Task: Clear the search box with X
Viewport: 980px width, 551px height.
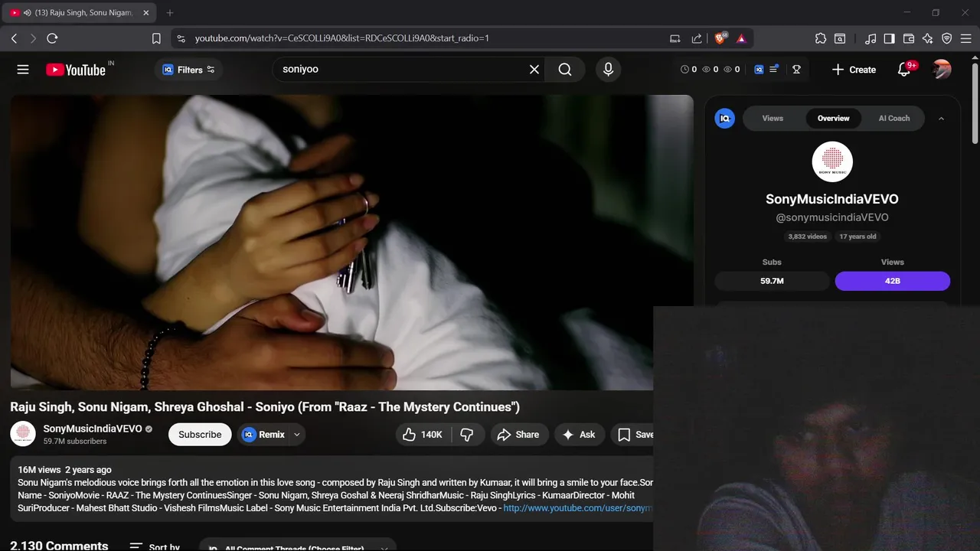Action: tap(534, 70)
